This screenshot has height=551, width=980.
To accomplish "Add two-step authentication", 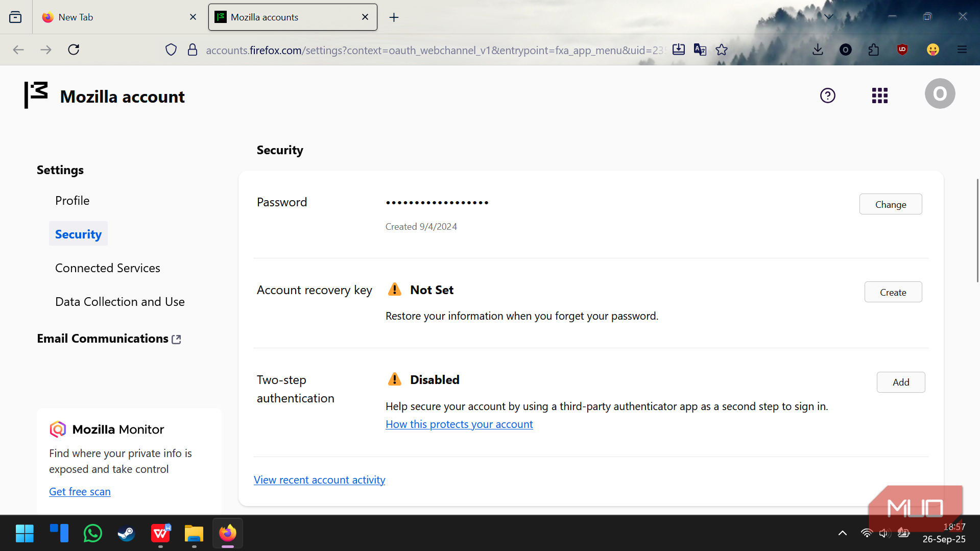I will (x=901, y=382).
